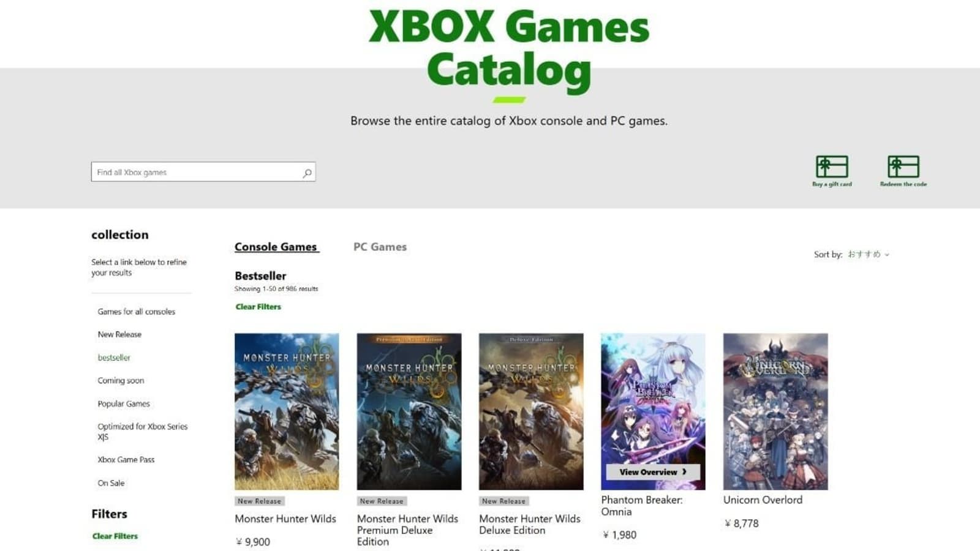Screen dimensions: 980x551
Task: Click Clear Filters under Bestseller
Action: pos(258,307)
